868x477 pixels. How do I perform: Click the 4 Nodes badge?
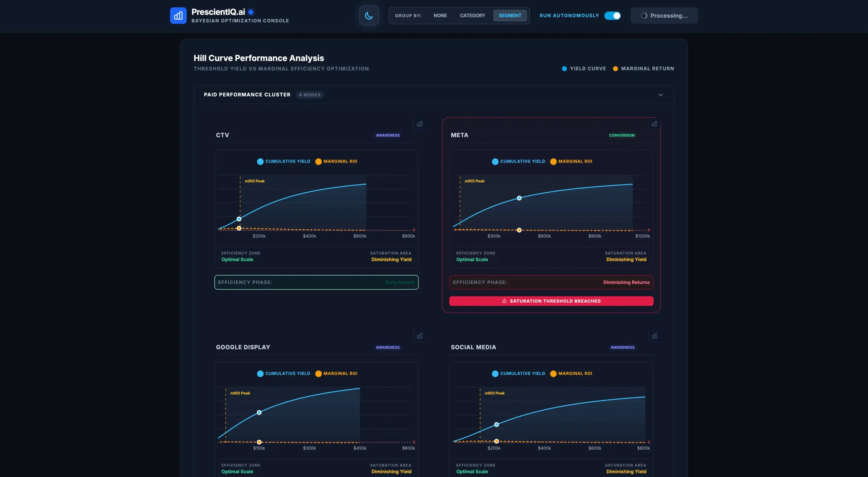pyautogui.click(x=310, y=95)
